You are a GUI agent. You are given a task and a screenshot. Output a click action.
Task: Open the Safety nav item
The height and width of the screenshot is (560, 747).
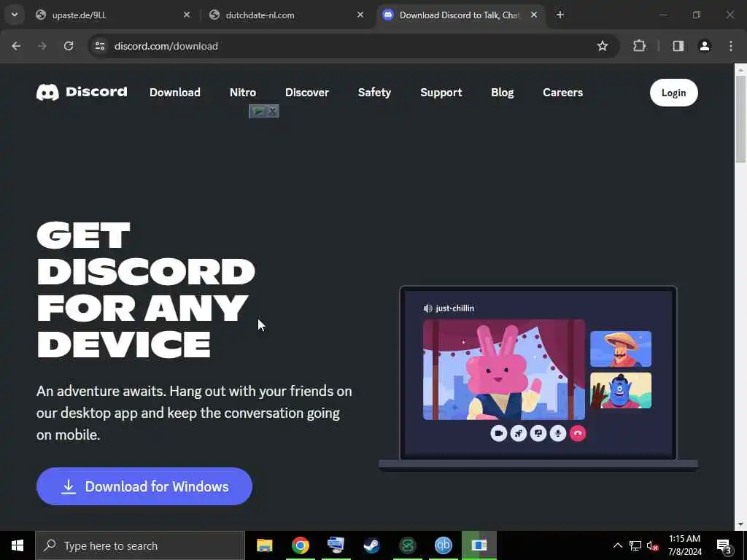coord(374,93)
